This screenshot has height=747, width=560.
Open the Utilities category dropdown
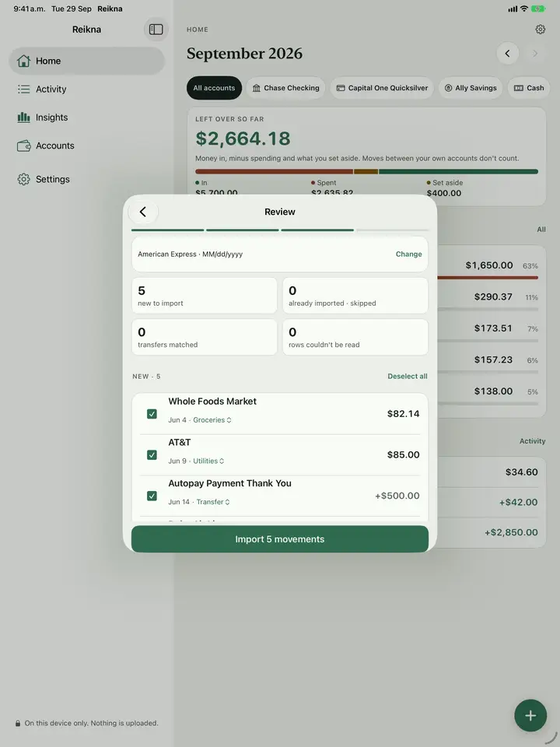point(208,461)
